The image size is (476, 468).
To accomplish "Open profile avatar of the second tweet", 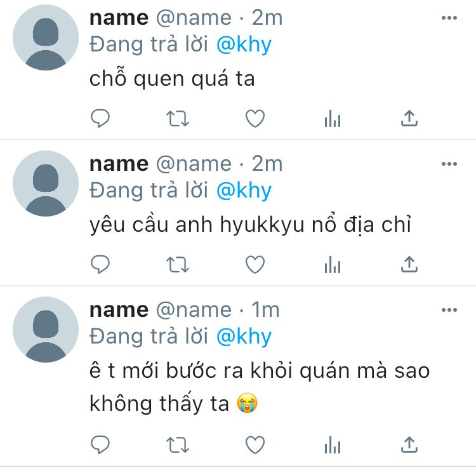I will tap(46, 184).
